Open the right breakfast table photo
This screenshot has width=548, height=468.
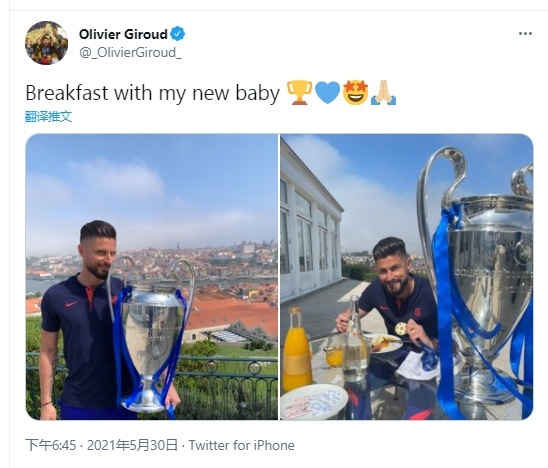[x=407, y=276]
